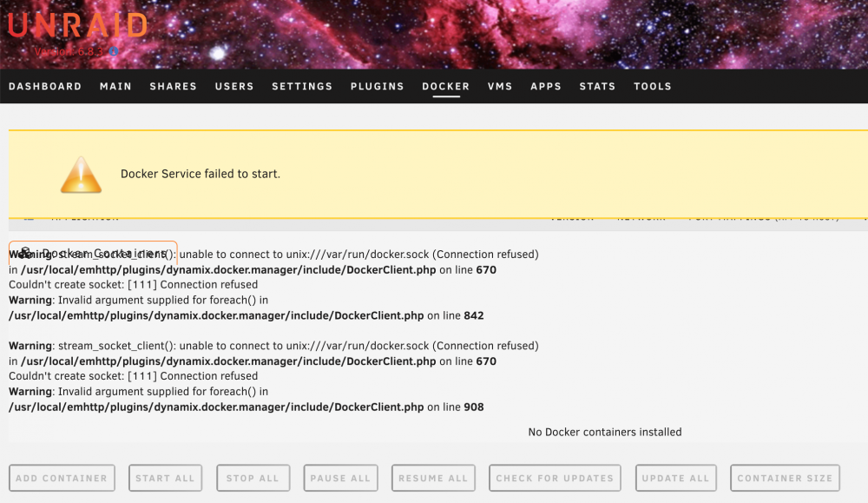The image size is (868, 503).
Task: Go to the Plugins tab
Action: [x=377, y=86]
